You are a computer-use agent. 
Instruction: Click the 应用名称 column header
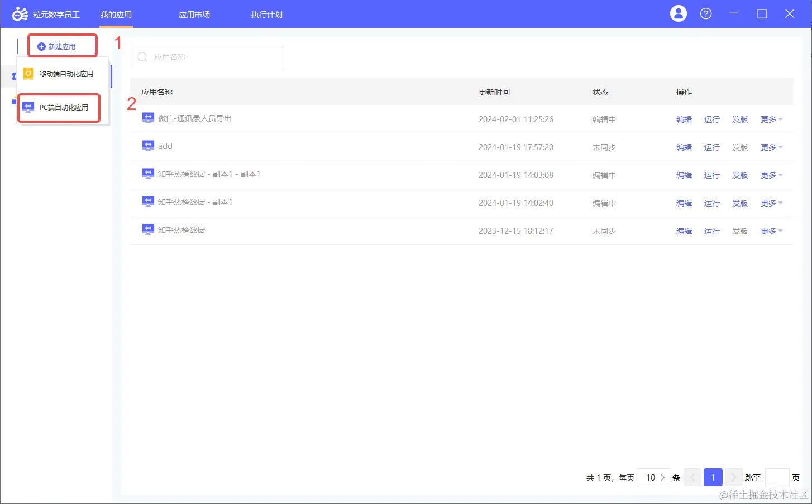coord(157,92)
